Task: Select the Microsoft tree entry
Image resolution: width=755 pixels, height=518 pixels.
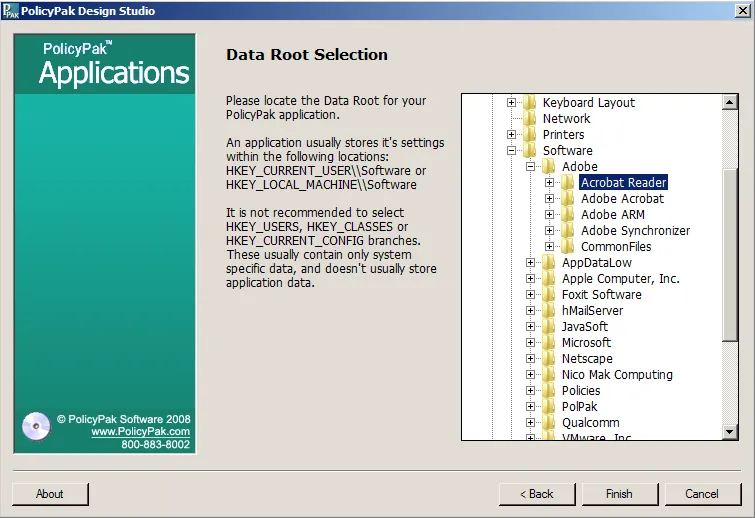Action: (586, 342)
